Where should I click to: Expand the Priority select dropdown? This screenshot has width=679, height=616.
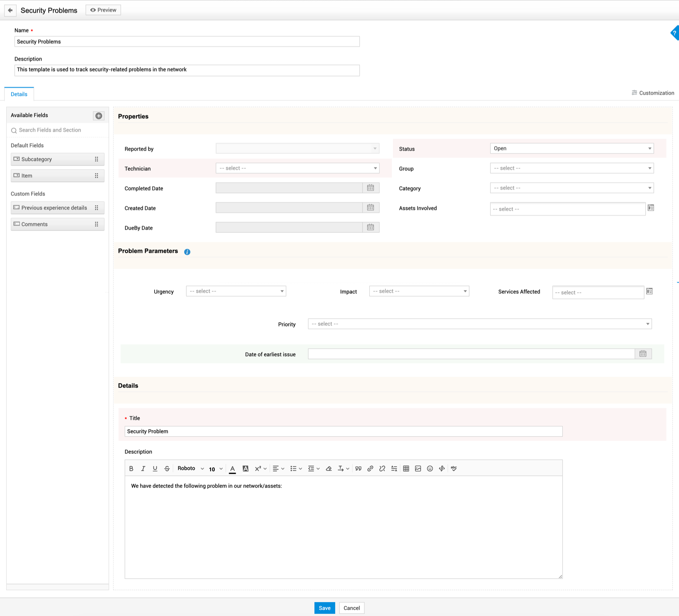pos(480,324)
